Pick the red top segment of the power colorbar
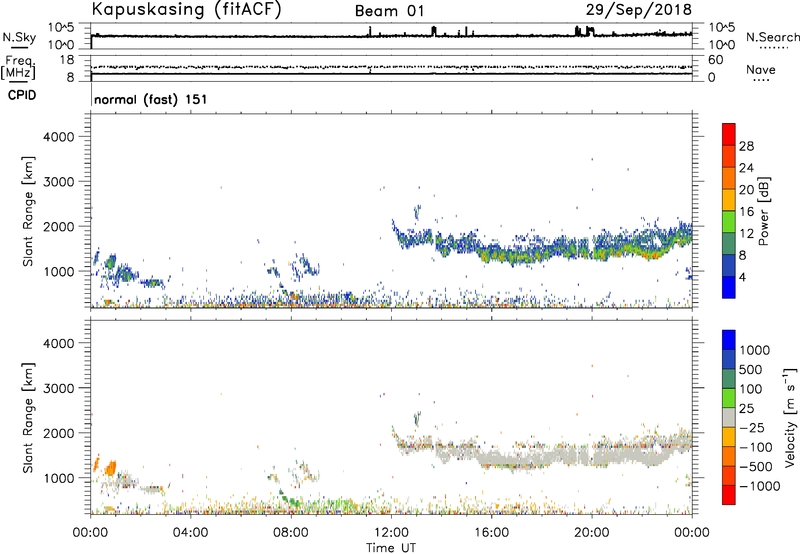The image size is (800, 554). (729, 134)
